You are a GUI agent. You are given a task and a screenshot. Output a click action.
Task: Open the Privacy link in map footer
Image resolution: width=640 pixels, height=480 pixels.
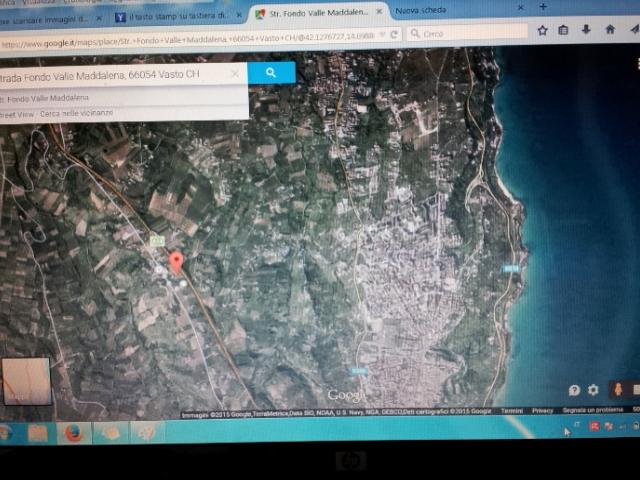542,410
